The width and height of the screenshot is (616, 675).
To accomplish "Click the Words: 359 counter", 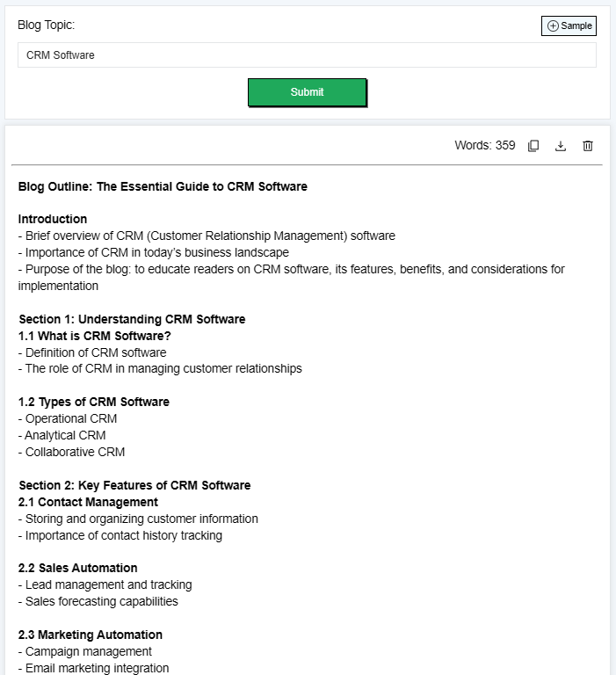I will [x=484, y=146].
